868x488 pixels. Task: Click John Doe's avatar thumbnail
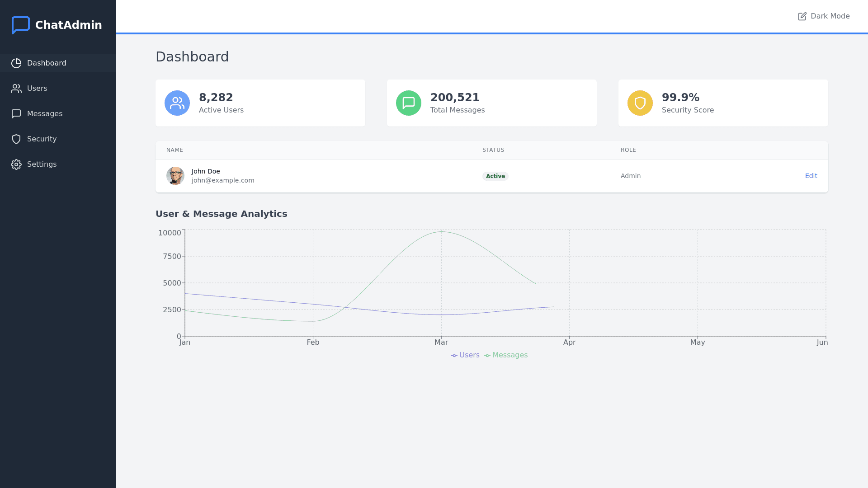[x=175, y=176]
